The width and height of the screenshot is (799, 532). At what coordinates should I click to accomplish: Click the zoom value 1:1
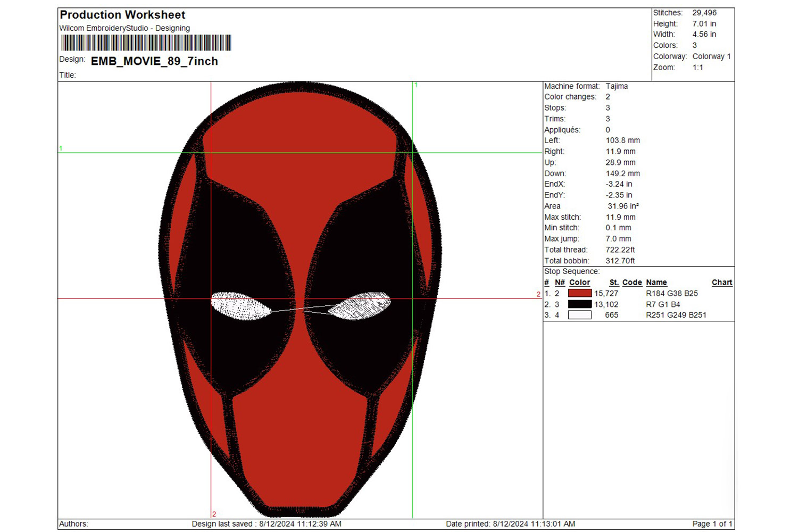coord(698,68)
